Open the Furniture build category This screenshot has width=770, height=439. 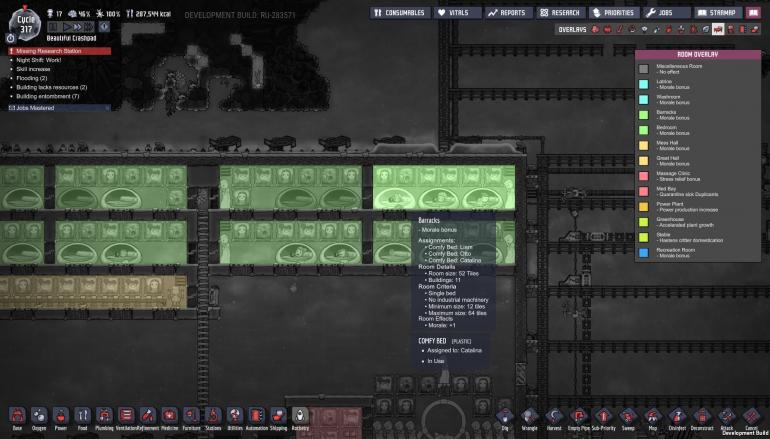[191, 416]
